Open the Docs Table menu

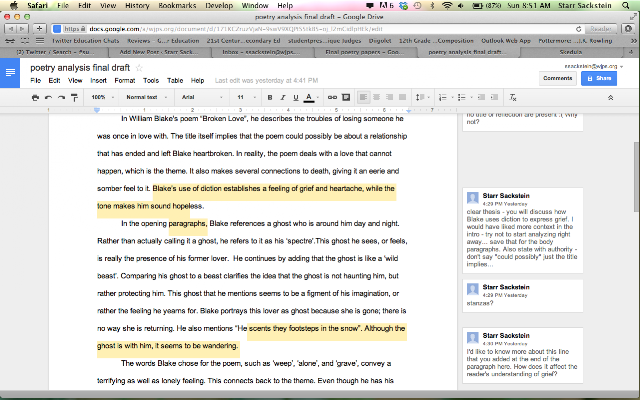tap(175, 80)
